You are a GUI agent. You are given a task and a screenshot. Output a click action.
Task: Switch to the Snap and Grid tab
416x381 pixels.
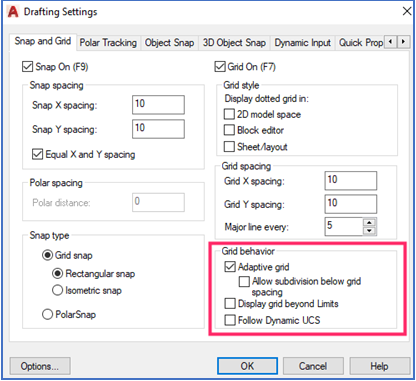point(43,41)
